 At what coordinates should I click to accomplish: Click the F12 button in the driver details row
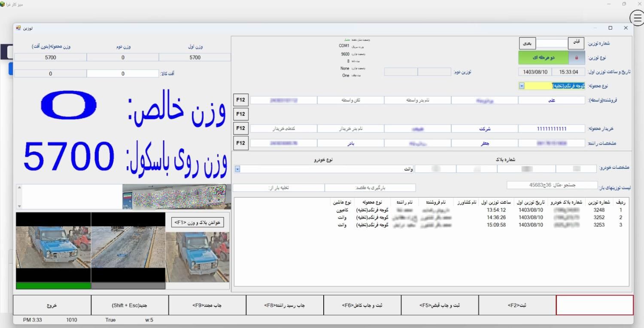240,143
